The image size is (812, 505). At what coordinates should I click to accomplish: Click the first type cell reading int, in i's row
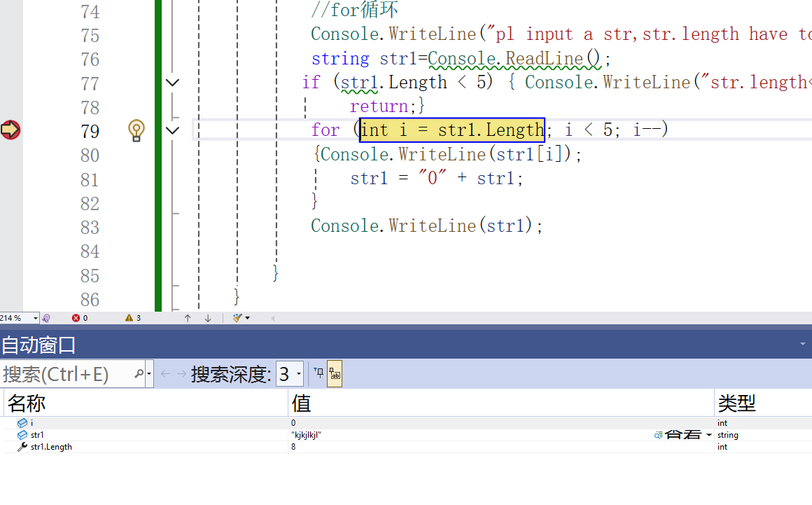pos(722,423)
